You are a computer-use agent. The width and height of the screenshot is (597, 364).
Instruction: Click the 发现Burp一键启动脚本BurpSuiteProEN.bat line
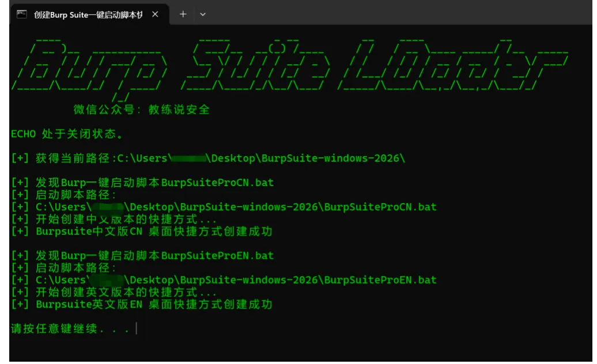[142, 256]
